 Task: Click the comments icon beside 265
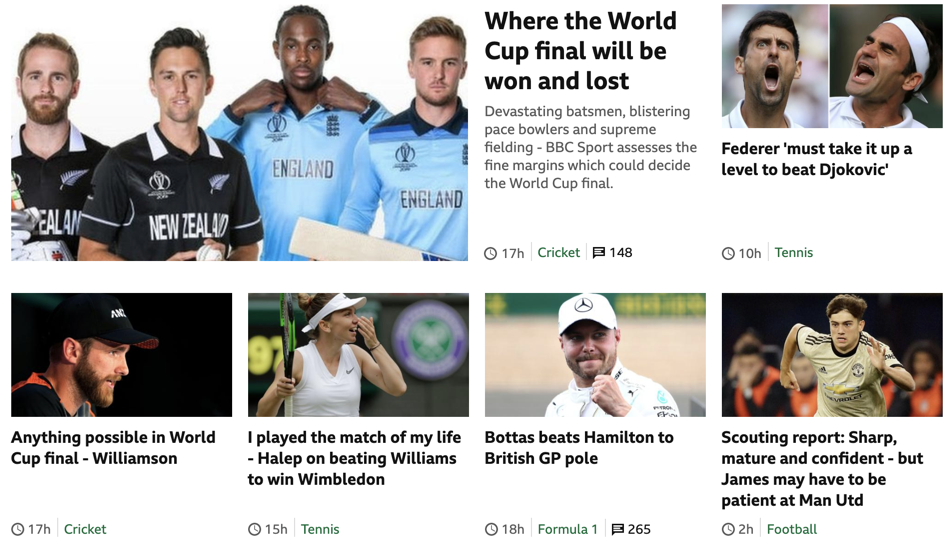point(617,530)
